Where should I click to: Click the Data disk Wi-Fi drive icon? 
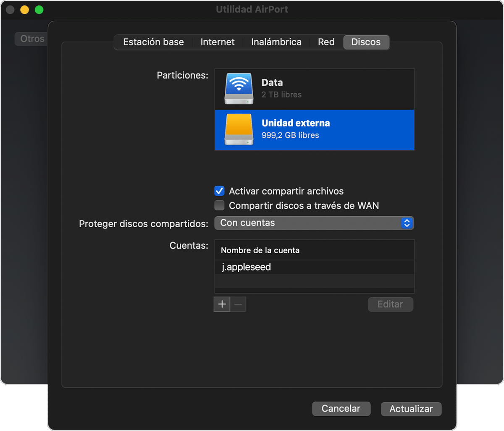(239, 89)
